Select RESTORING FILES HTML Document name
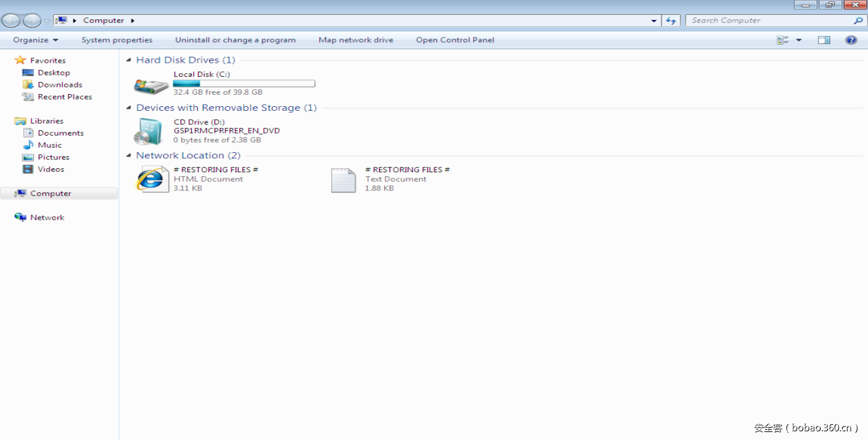Viewport: 868px width, 440px height. pyautogui.click(x=216, y=170)
